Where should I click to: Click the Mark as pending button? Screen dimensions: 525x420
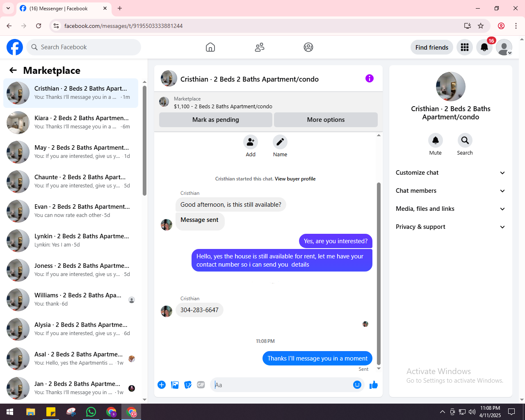(216, 120)
